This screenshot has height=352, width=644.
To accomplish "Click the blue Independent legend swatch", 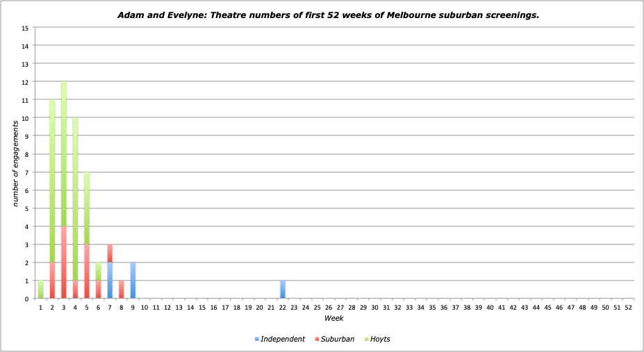I will (256, 340).
